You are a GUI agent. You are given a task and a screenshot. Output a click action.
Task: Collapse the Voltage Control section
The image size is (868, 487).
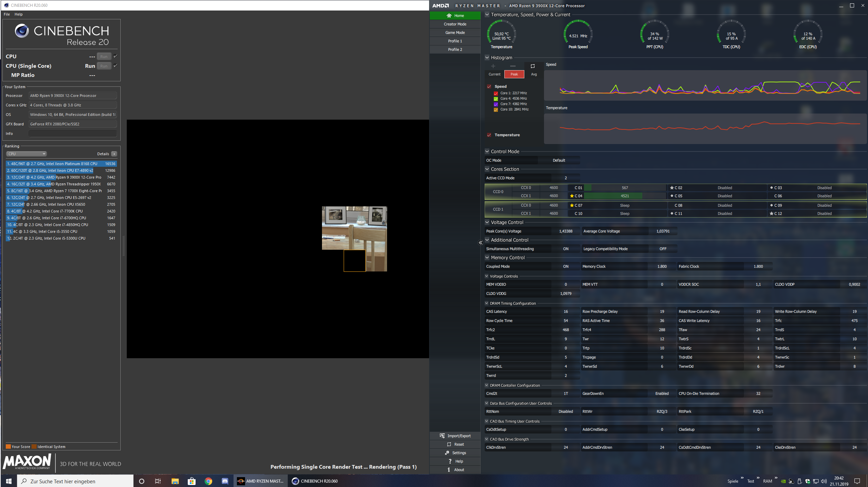(x=487, y=222)
